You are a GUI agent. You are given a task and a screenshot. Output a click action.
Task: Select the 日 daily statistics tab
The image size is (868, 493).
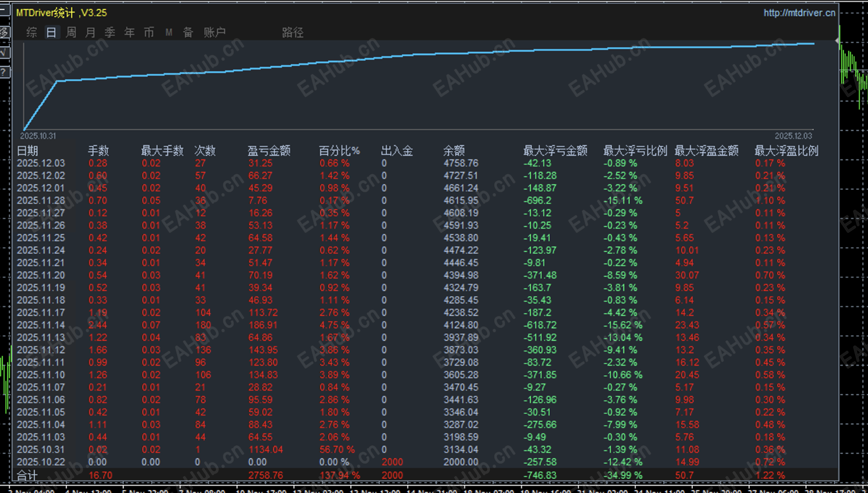[x=51, y=33]
